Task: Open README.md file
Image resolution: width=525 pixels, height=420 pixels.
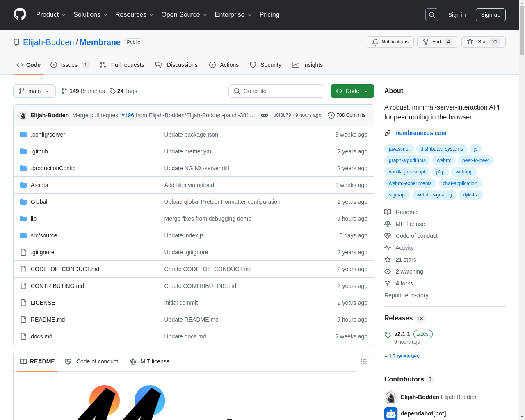Action: 48,320
